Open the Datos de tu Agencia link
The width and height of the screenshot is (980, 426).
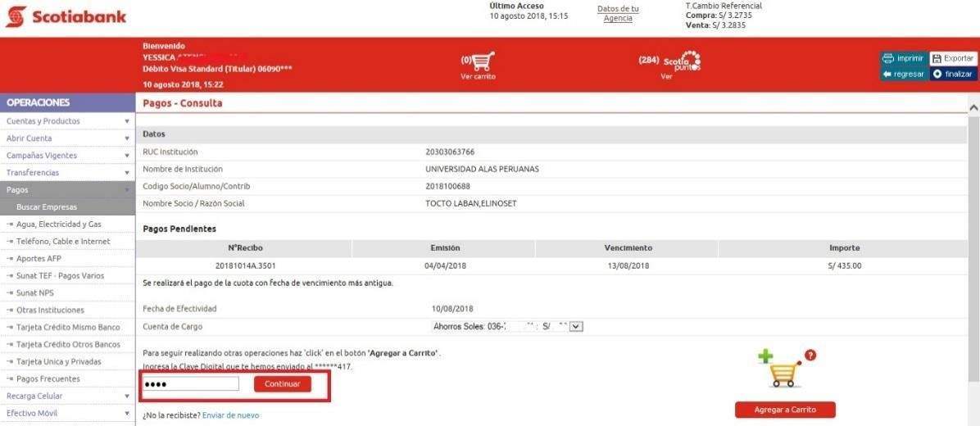point(618,14)
